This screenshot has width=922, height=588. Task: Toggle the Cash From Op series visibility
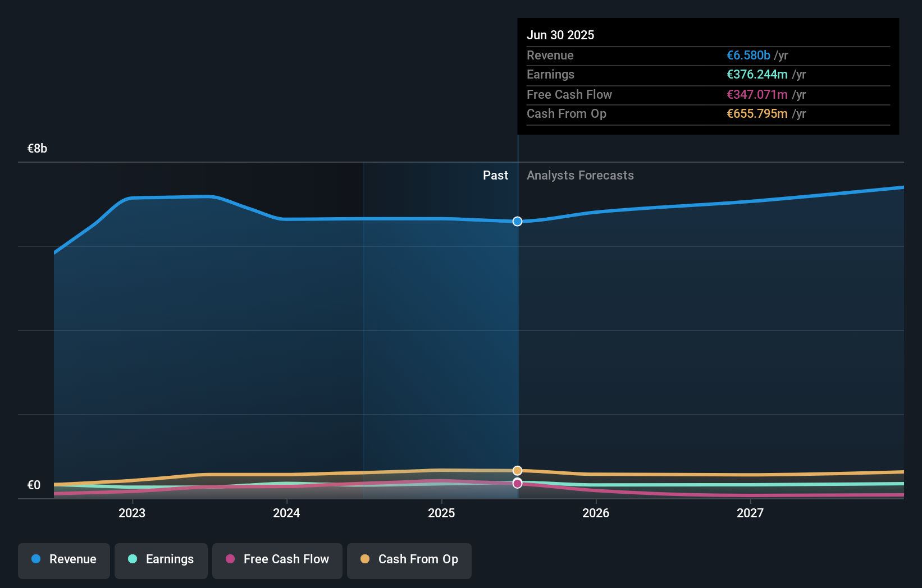(x=409, y=561)
